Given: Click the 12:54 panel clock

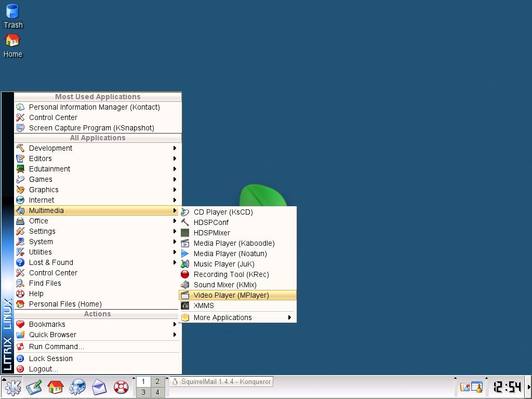Looking at the screenshot, I should (507, 387).
